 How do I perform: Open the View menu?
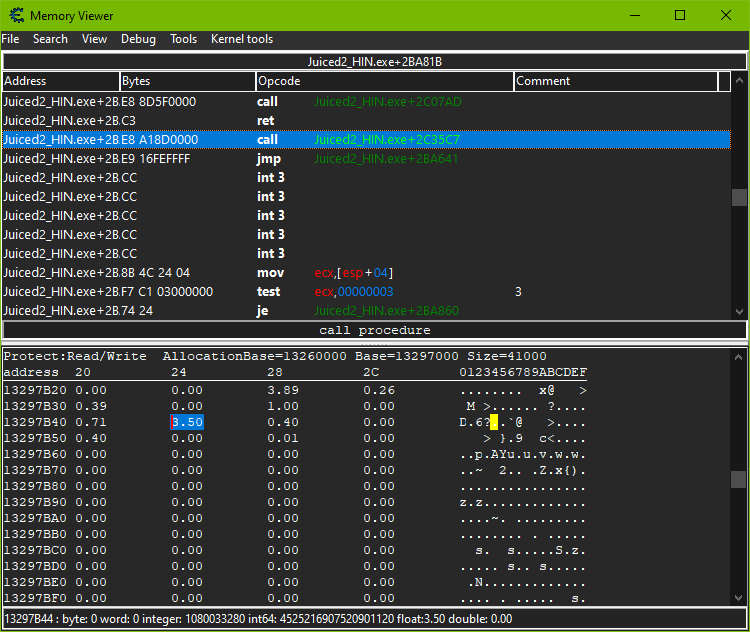click(x=94, y=39)
